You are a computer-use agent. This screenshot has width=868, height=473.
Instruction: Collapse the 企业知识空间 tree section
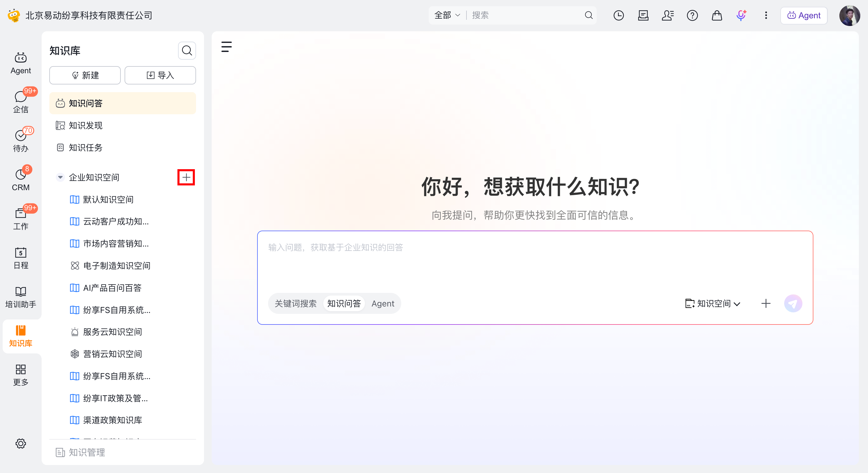(60, 177)
